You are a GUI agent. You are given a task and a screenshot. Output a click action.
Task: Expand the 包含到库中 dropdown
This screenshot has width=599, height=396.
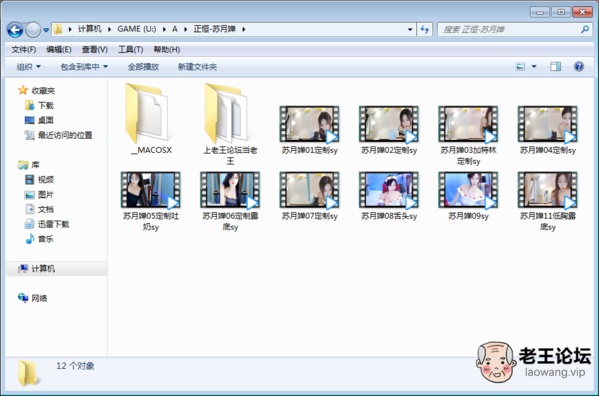pyautogui.click(x=84, y=67)
